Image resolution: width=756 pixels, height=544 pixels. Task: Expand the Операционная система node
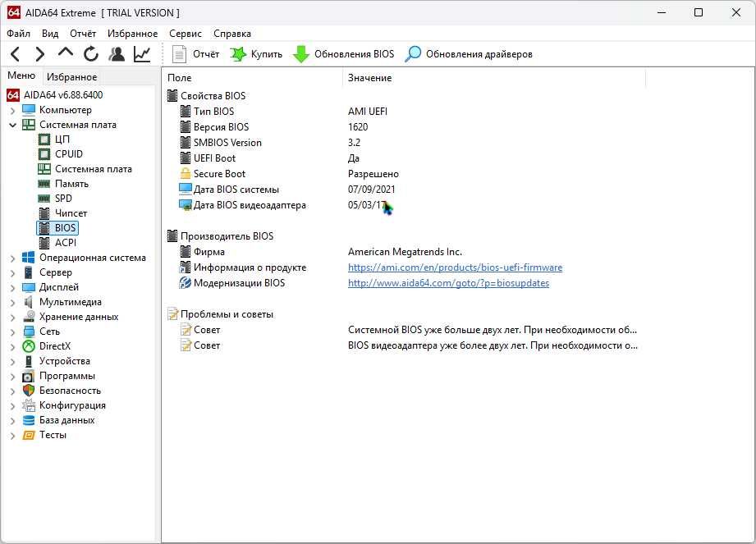(x=12, y=258)
